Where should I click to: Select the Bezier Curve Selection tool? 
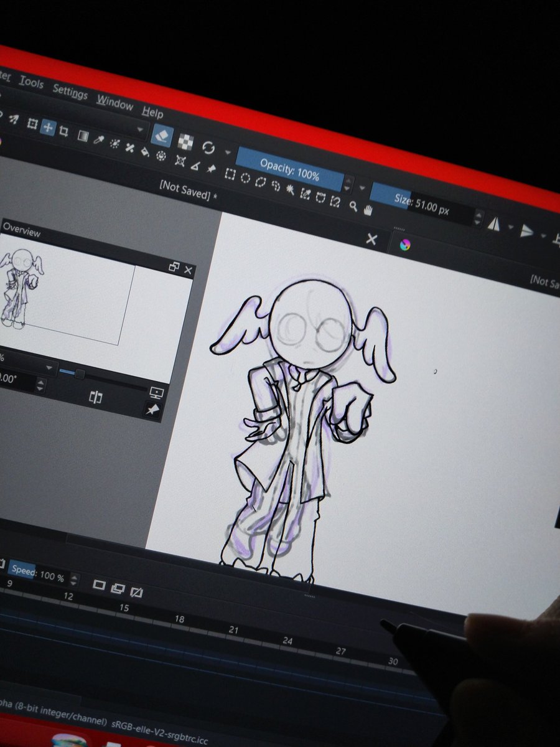pos(320,197)
